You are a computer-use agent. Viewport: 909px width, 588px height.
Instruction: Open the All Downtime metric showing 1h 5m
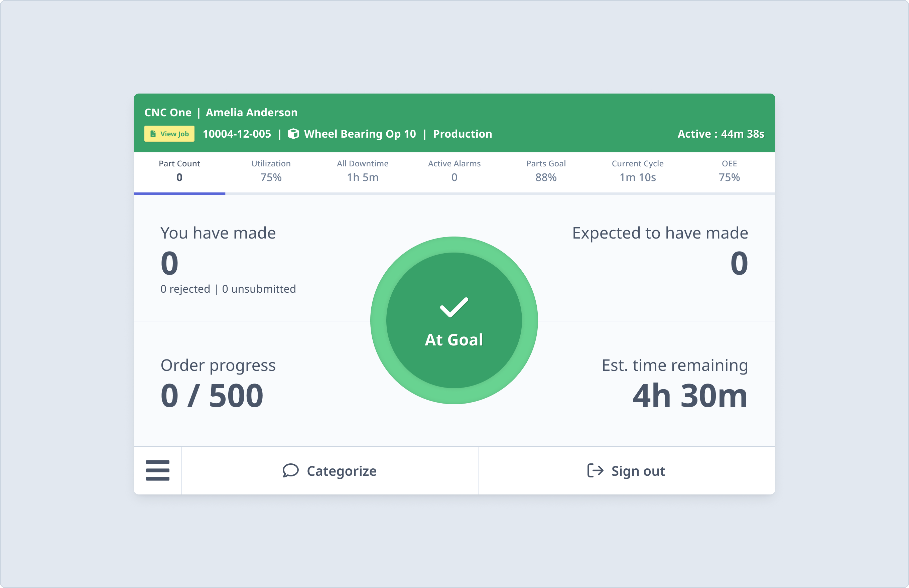point(362,171)
